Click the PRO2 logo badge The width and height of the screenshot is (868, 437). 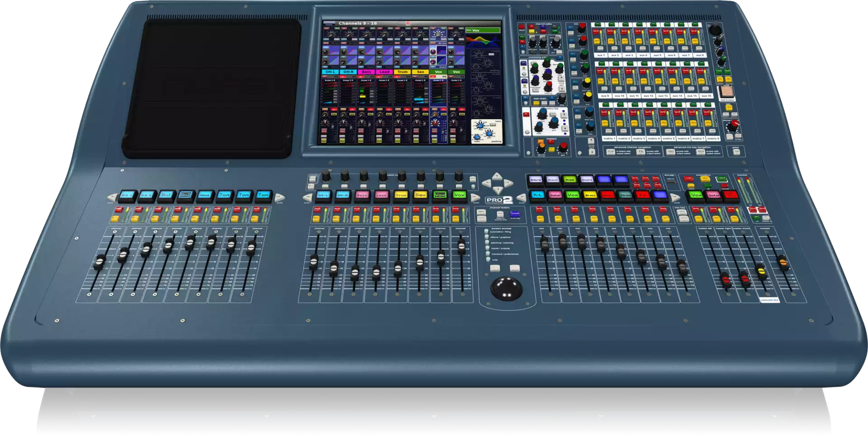pos(499,200)
